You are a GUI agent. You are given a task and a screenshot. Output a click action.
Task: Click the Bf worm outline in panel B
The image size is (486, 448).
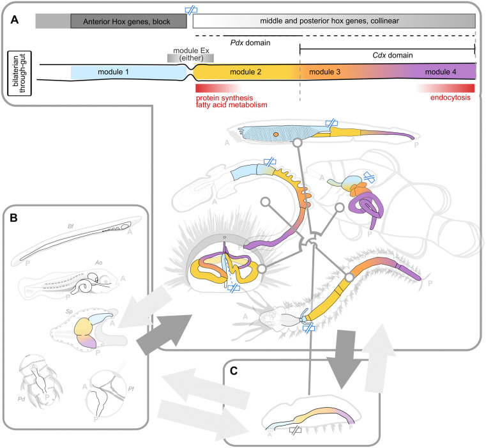(x=75, y=240)
